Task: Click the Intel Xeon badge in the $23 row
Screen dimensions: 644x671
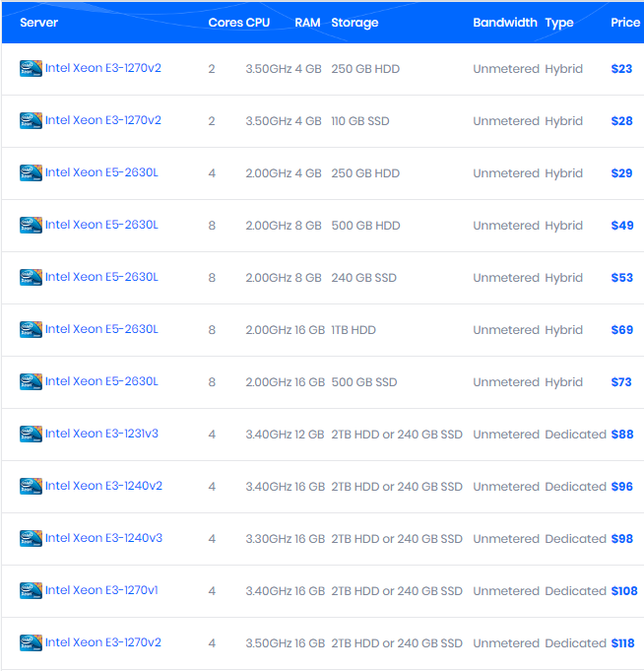Action: pos(31,69)
